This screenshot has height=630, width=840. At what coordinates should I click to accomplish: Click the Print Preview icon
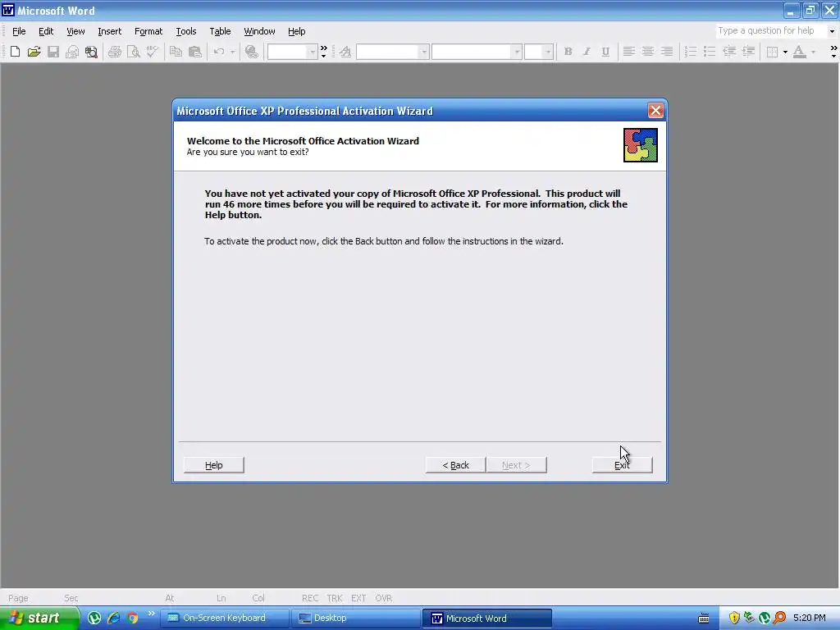tap(134, 52)
